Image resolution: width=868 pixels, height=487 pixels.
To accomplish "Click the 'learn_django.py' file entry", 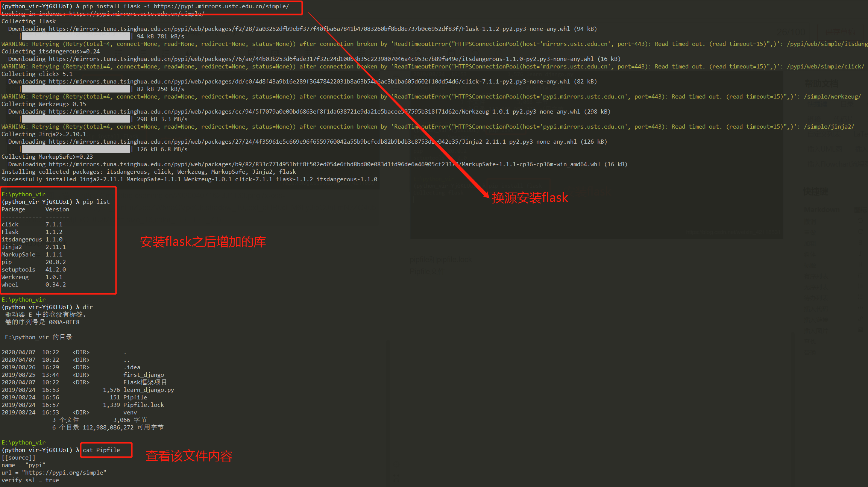I will pyautogui.click(x=149, y=390).
